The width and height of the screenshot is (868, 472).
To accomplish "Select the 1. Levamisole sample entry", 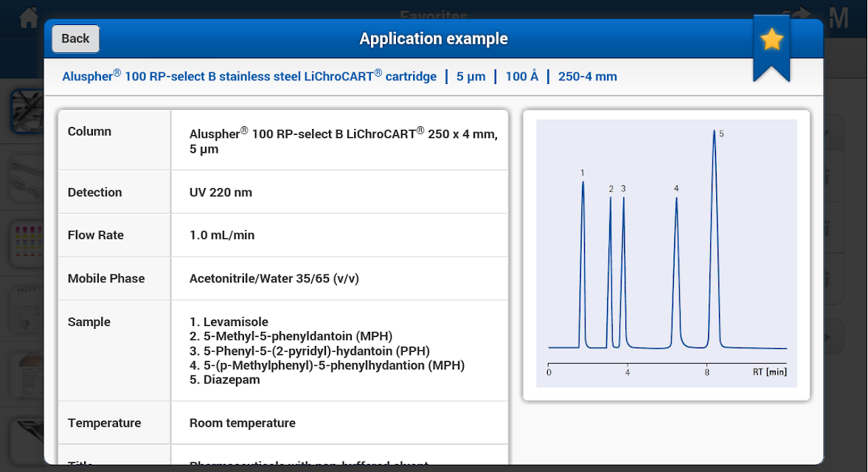I will [229, 322].
